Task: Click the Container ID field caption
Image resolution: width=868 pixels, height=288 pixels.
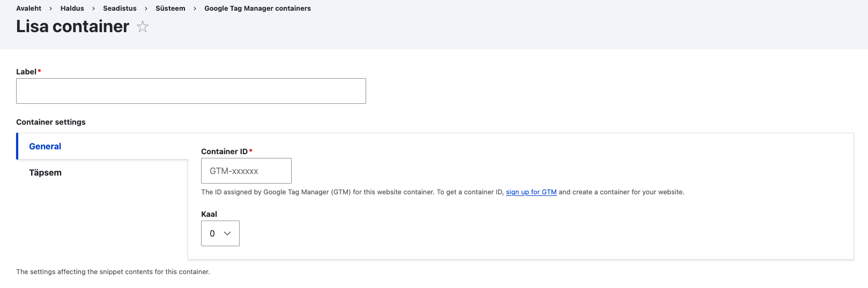Action: tap(224, 151)
